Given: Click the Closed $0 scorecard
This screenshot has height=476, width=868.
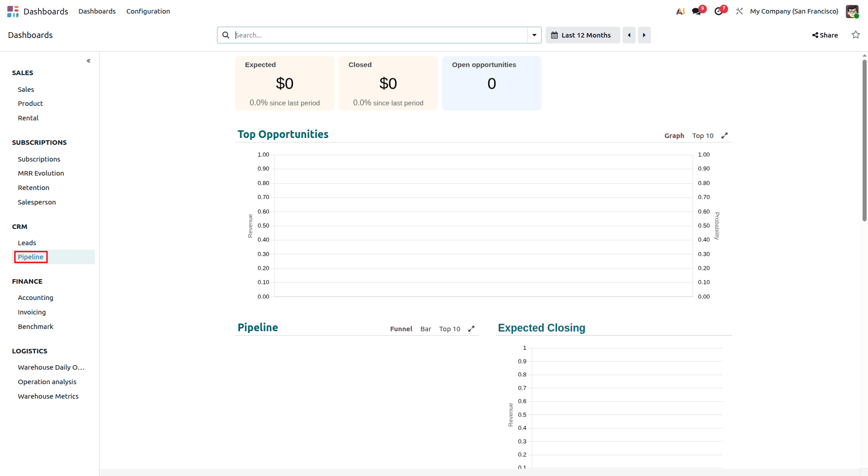Looking at the screenshot, I should [388, 83].
